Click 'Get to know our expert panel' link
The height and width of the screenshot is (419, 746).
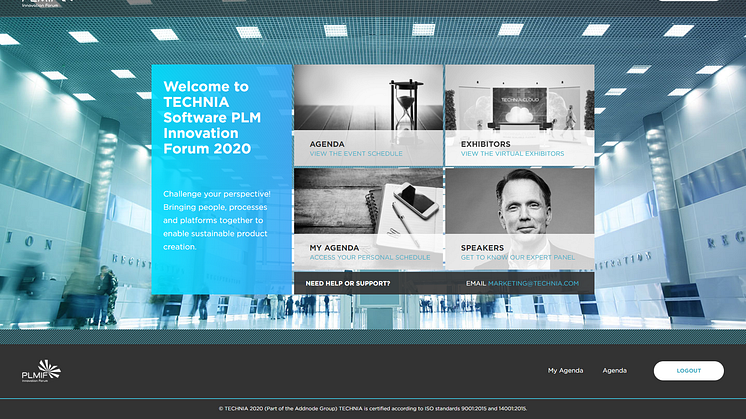[518, 257]
